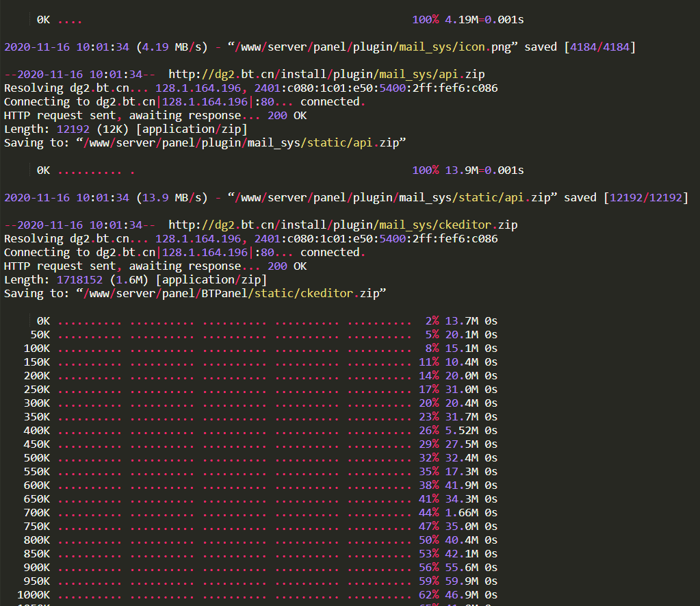Click the '11% 10.4M 0s' value
The width and height of the screenshot is (700, 606).
click(x=458, y=362)
